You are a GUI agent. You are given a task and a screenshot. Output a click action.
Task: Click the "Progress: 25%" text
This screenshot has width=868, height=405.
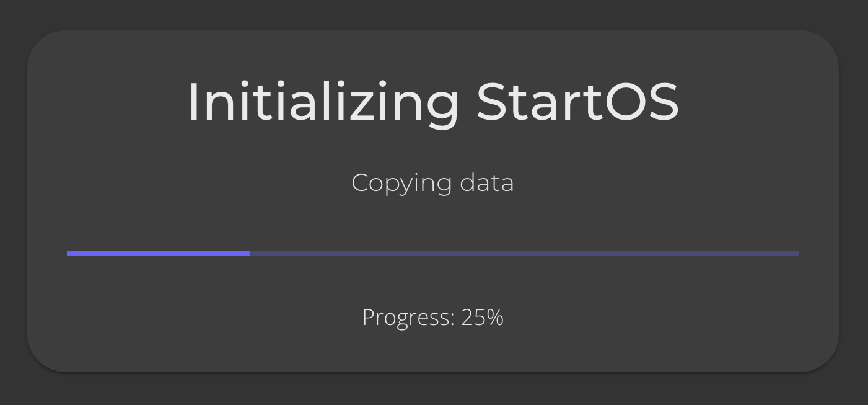(x=432, y=318)
